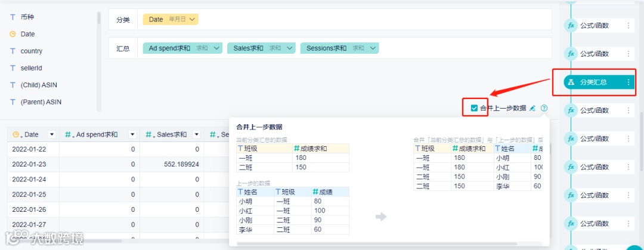Select the (Parent) ASIN field
This screenshot has width=644, height=250.
(41, 102)
